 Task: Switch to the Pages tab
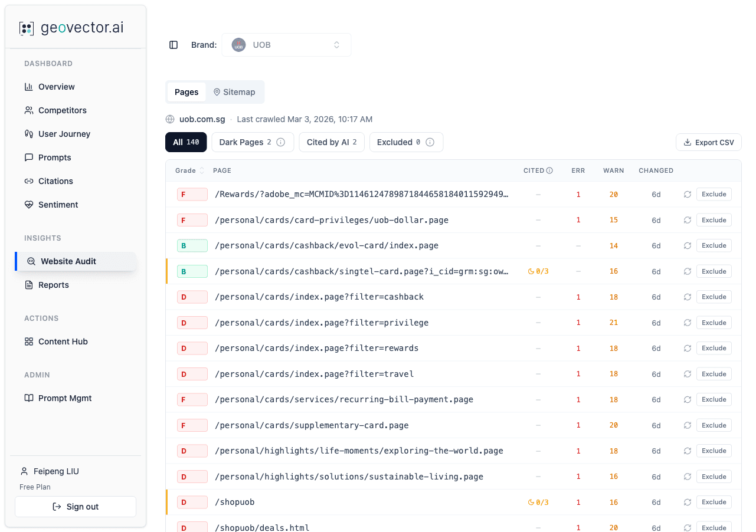tap(186, 92)
